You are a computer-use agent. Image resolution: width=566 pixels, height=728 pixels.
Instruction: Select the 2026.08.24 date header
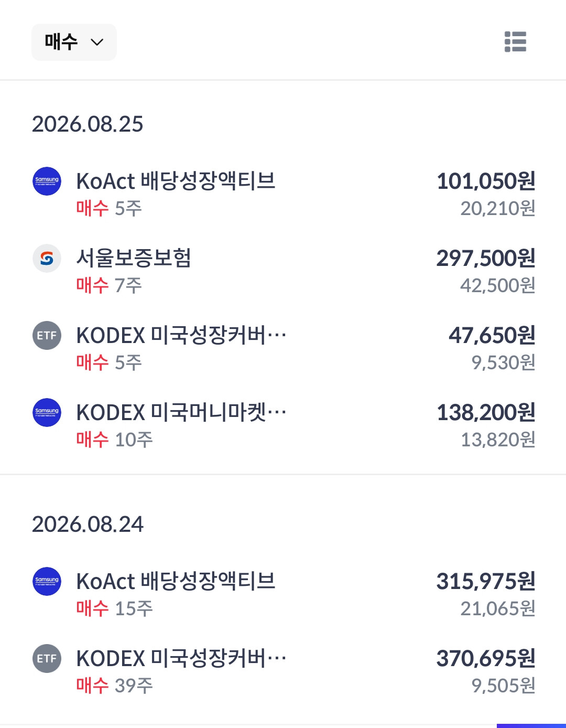(x=88, y=524)
